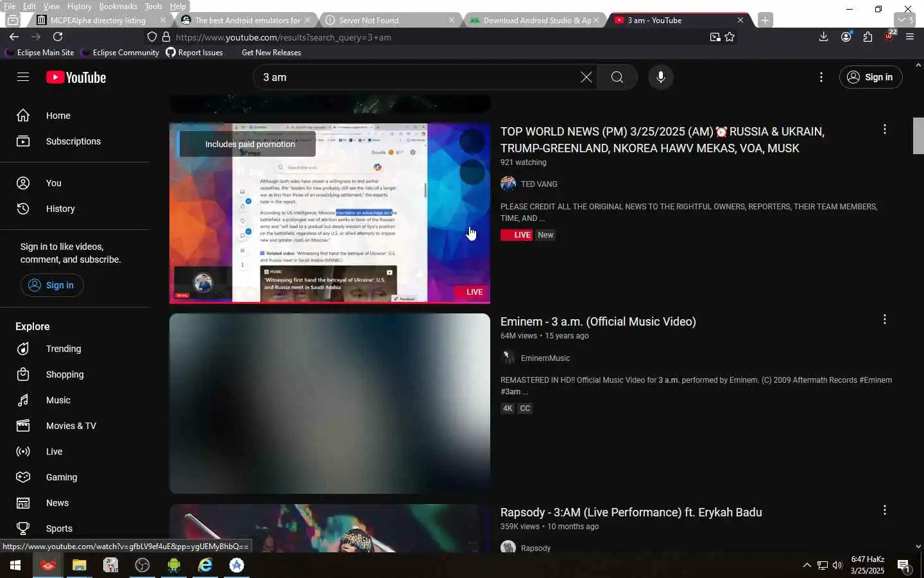Open the EminemMusic channel link
This screenshot has height=578, width=924.
545,358
